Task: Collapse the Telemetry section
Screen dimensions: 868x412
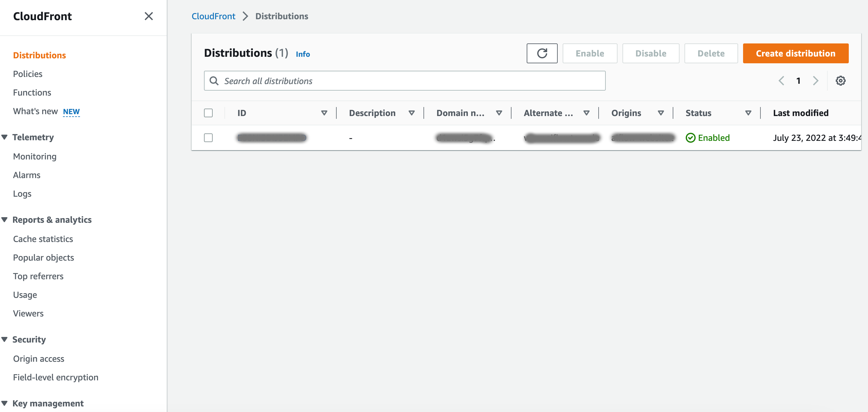Action: point(5,137)
